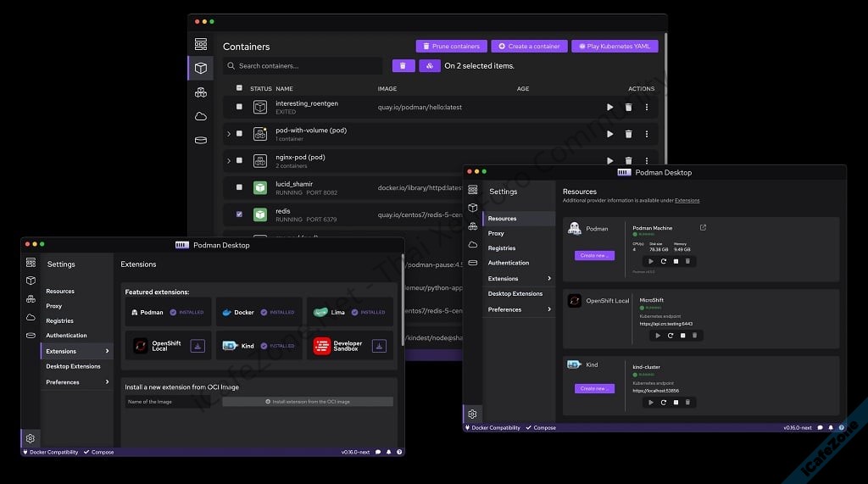Select Proxy in the Resources window settings

[496, 233]
